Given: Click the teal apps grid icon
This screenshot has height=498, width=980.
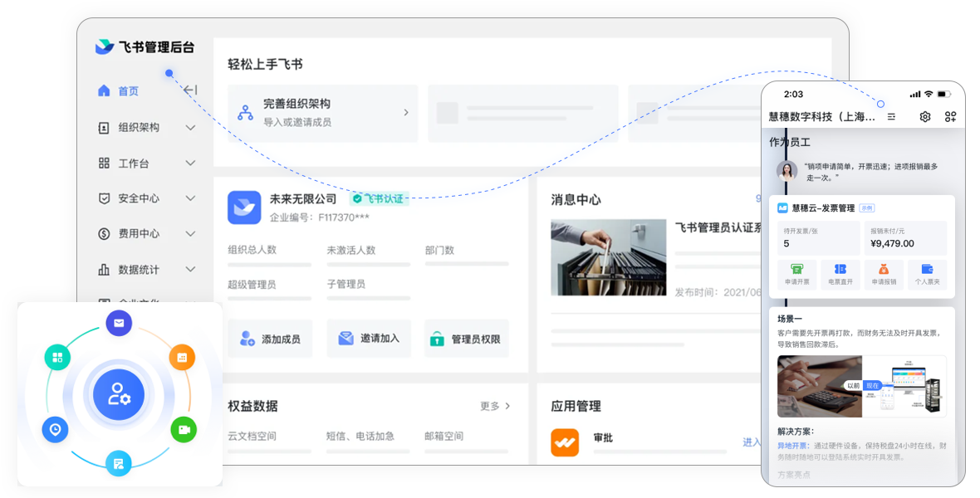Looking at the screenshot, I should [x=57, y=358].
